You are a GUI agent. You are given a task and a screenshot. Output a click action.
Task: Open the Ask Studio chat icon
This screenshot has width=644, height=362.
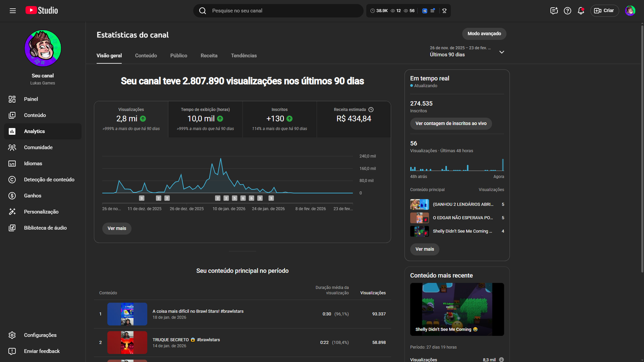[554, 11]
